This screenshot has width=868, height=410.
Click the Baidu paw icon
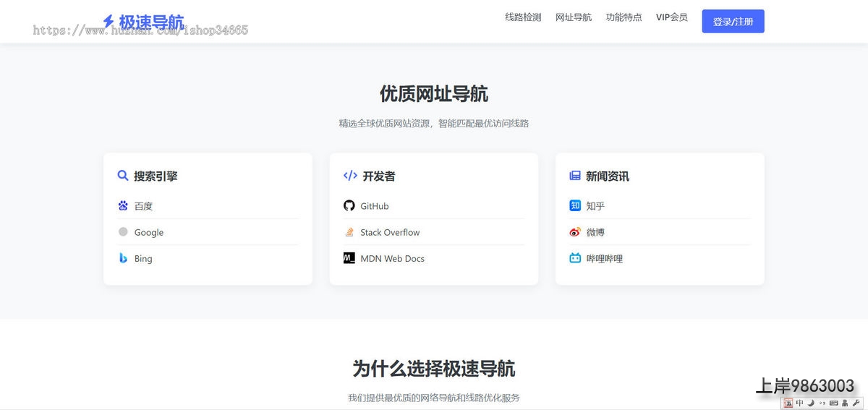click(x=123, y=206)
